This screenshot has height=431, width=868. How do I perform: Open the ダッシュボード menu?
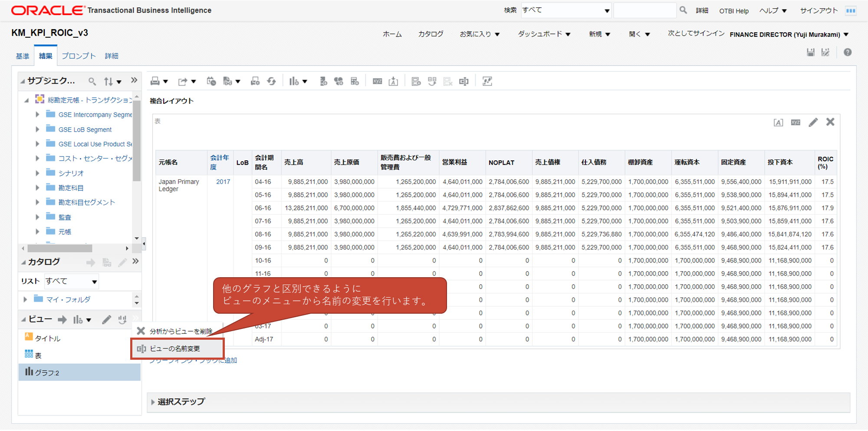(x=544, y=34)
